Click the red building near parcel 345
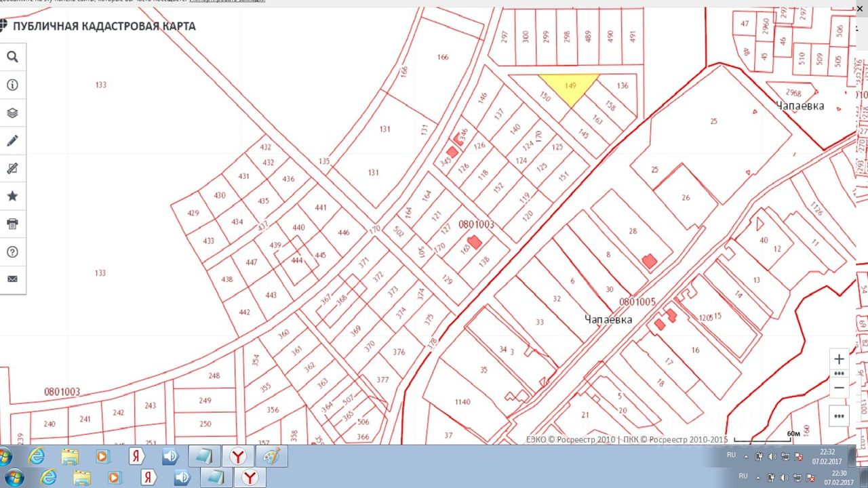The width and height of the screenshot is (868, 488). (x=452, y=152)
